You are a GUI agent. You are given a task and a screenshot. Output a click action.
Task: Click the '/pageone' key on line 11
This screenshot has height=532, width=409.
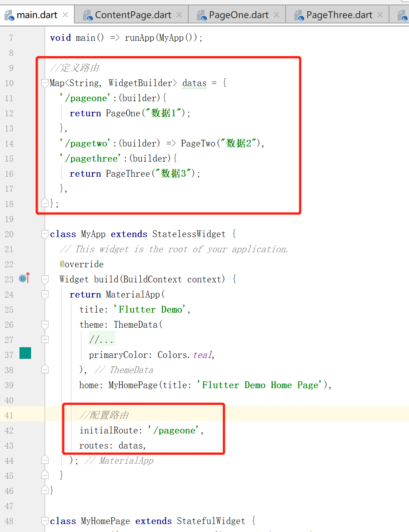[x=85, y=98]
